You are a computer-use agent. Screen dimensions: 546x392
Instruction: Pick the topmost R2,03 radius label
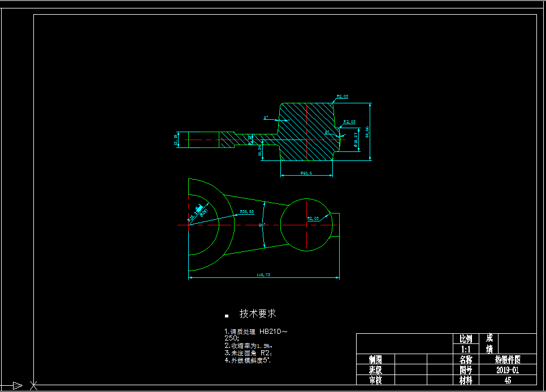[x=343, y=97]
